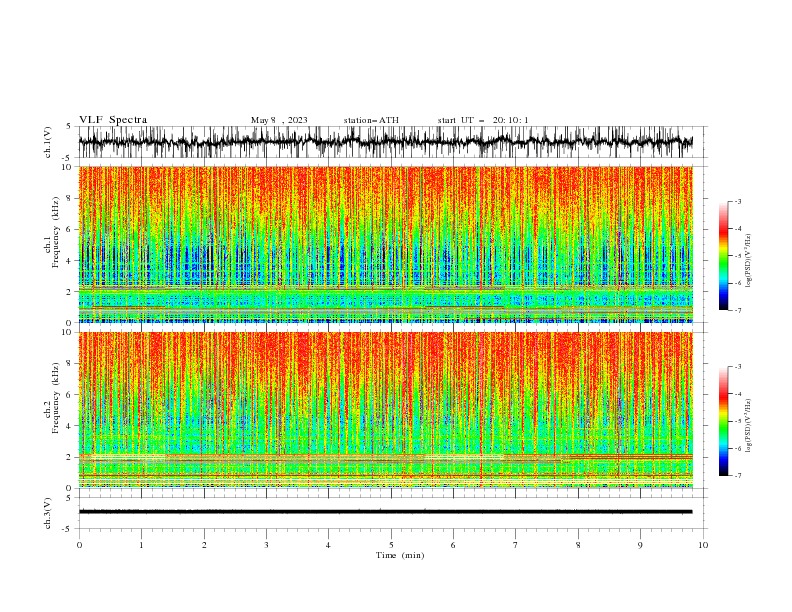Click the "station=ATH" header label
792x612 pixels.
(x=371, y=120)
